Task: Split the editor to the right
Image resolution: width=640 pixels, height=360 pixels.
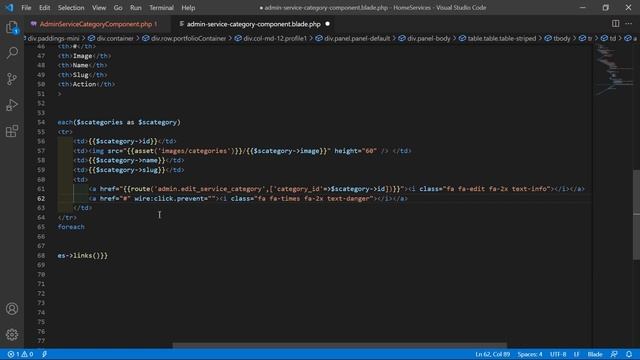Action: click(615, 24)
